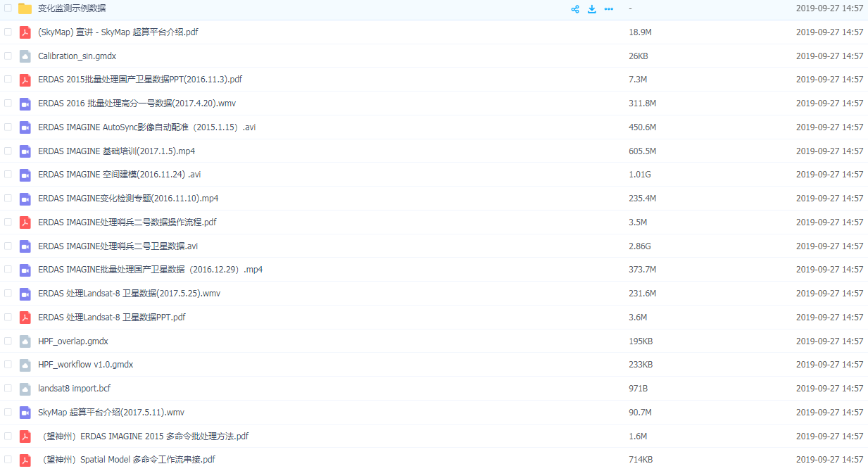The height and width of the screenshot is (471, 868).
Task: Tick checkbox for HPF_overlap.gmdx
Action: pos(8,341)
